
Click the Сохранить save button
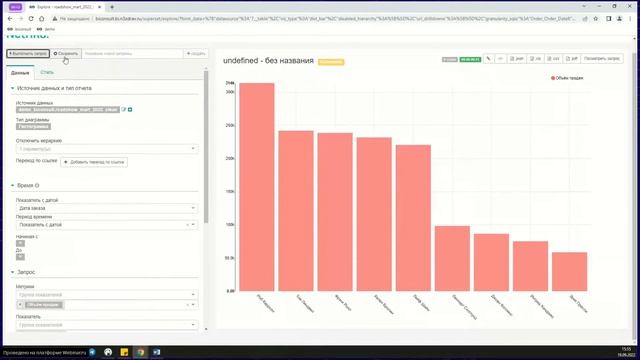click(x=66, y=53)
